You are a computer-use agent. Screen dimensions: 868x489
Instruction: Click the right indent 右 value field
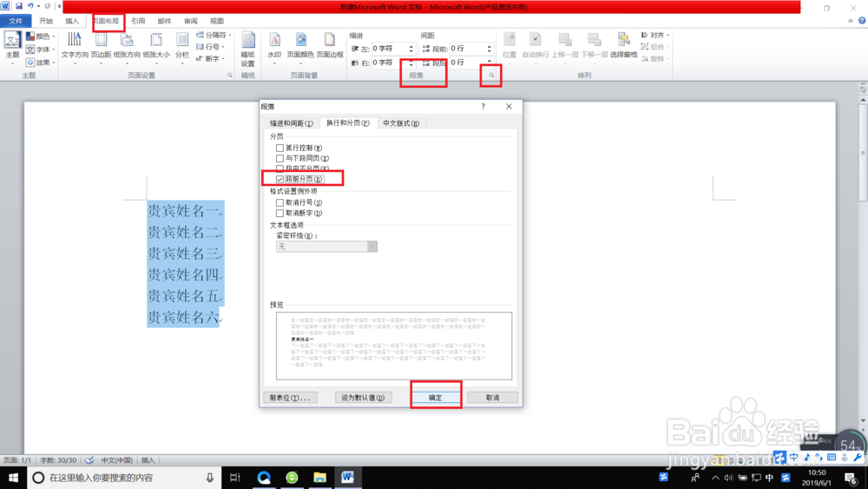coord(390,63)
